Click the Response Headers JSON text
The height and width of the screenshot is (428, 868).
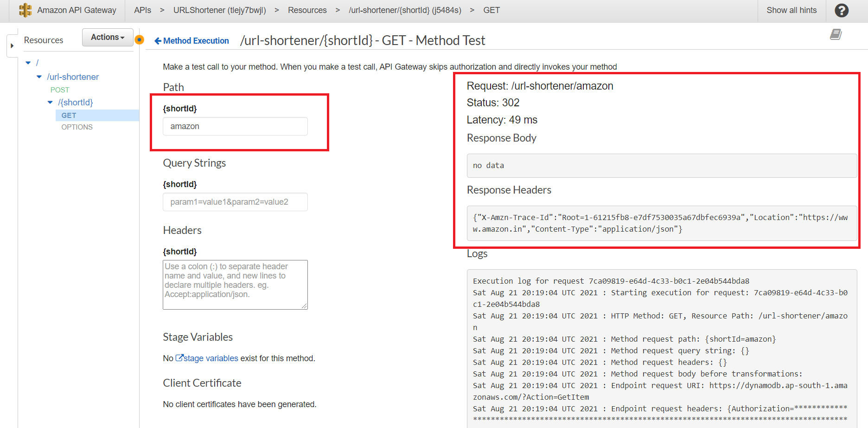click(x=660, y=223)
